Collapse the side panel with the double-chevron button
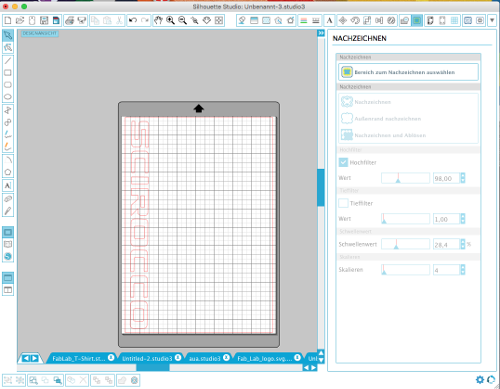Viewport: 500px width, 389px height. pyautogui.click(x=321, y=33)
